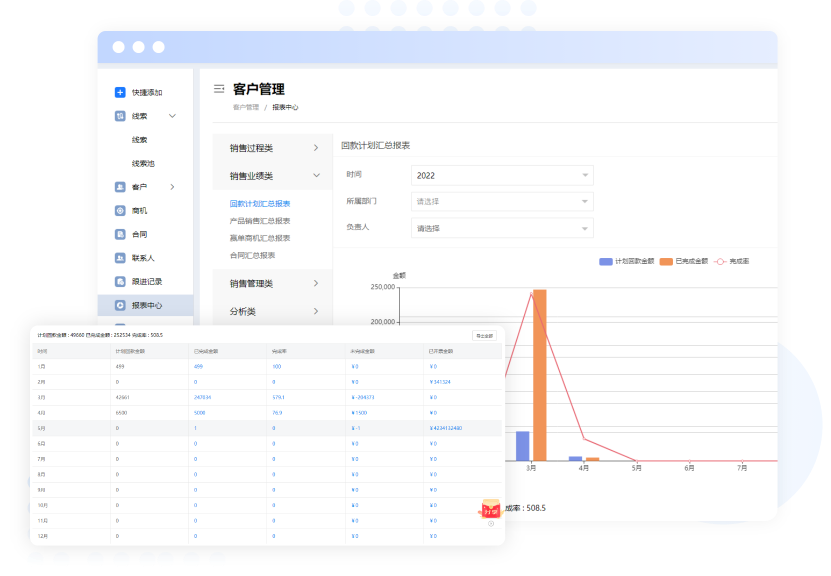Select 产品销售汇总报表 in report list

click(260, 221)
